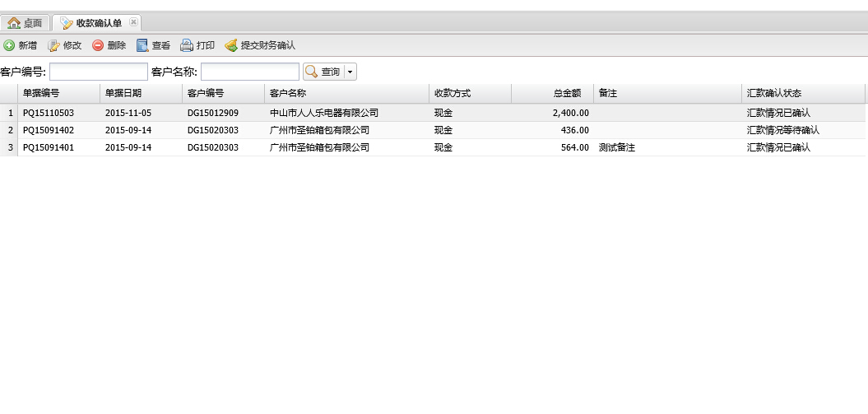Focus the 客户名称 input field

click(x=249, y=72)
